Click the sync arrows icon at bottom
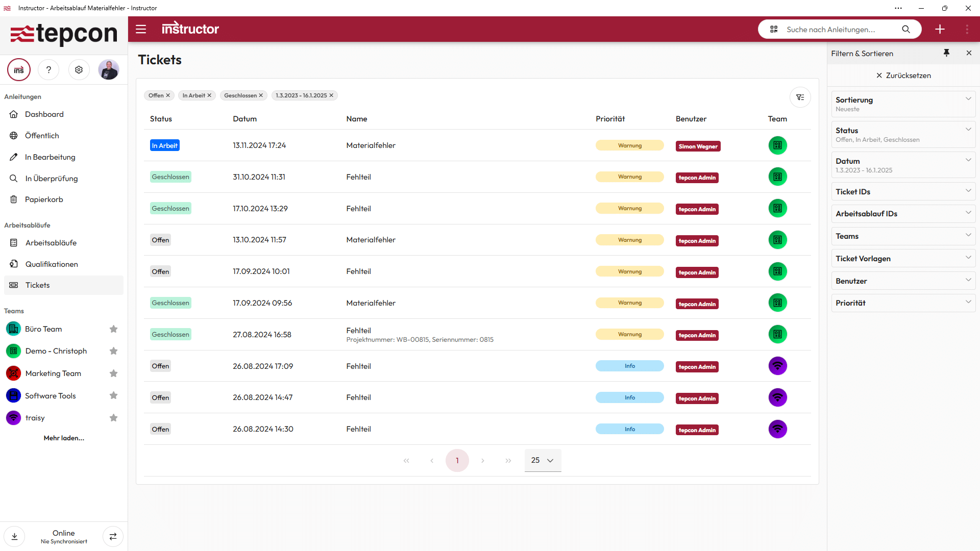 [113, 536]
